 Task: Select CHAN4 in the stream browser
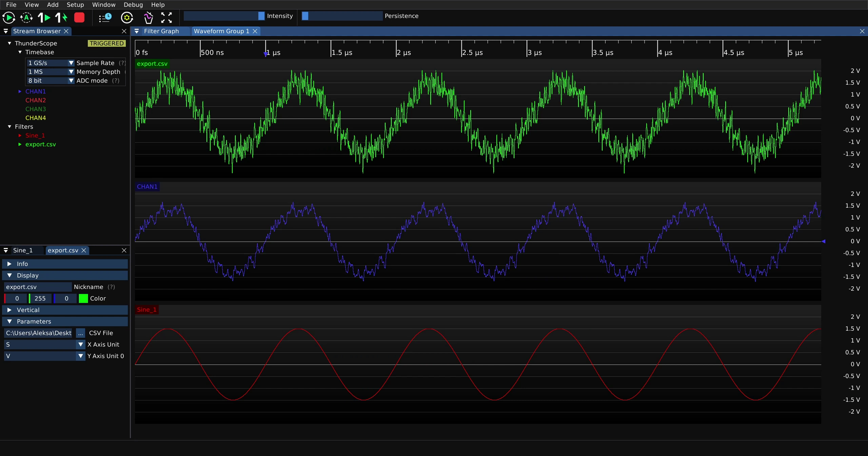(36, 118)
